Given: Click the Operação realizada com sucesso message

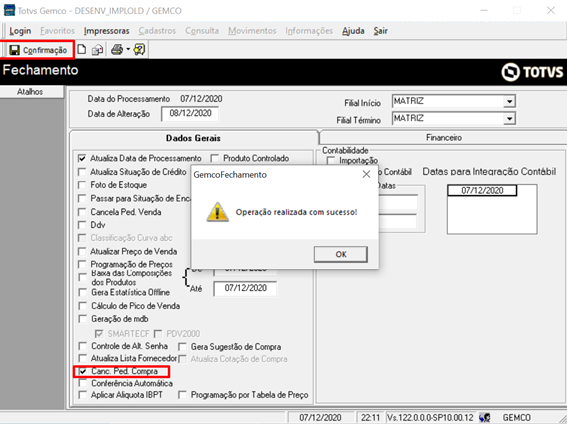Looking at the screenshot, I should tap(297, 212).
